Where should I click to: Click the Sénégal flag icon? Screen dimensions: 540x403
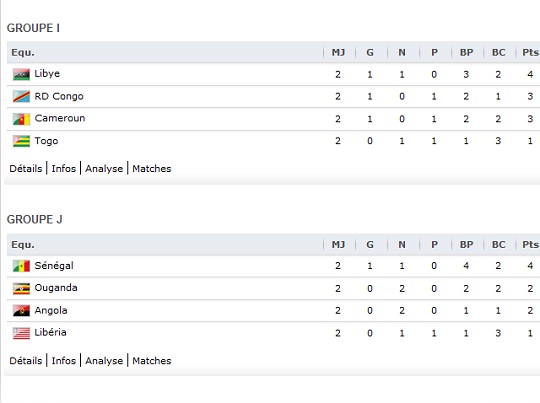point(21,266)
